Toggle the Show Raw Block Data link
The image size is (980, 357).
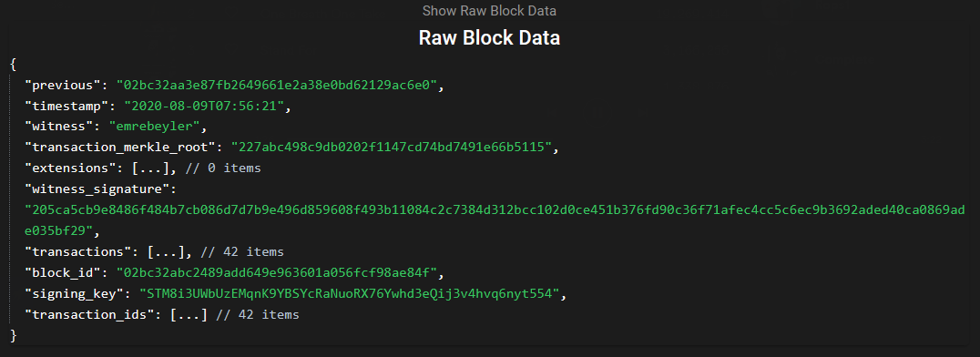coord(489,11)
